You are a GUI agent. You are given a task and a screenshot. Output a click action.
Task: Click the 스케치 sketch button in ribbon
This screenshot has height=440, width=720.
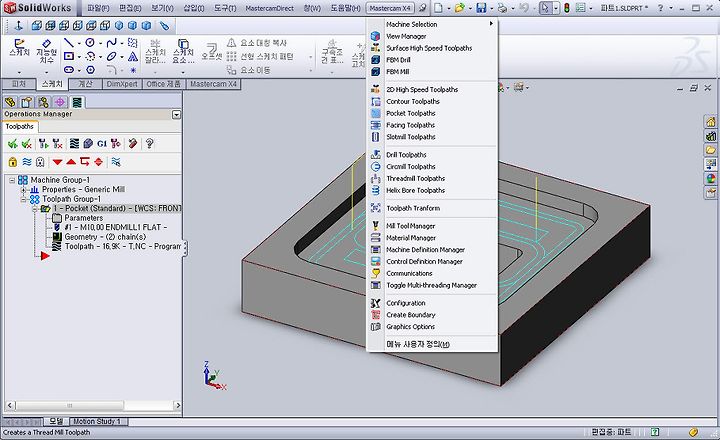point(19,49)
